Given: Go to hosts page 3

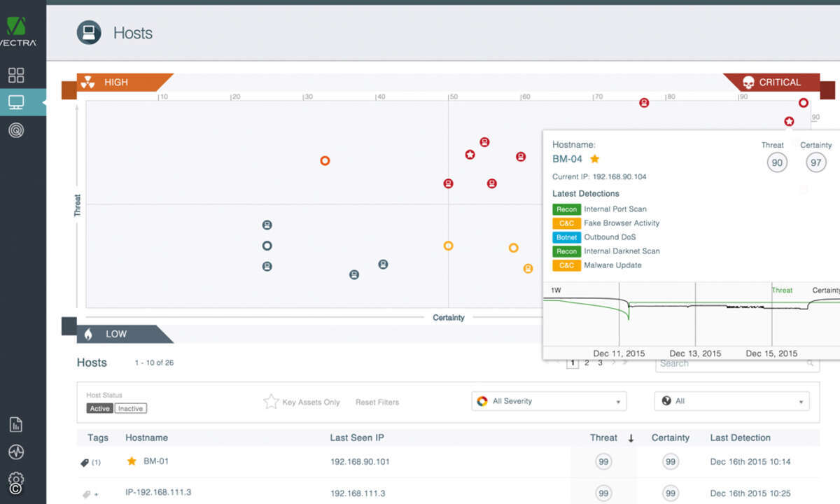Looking at the screenshot, I should click(600, 363).
